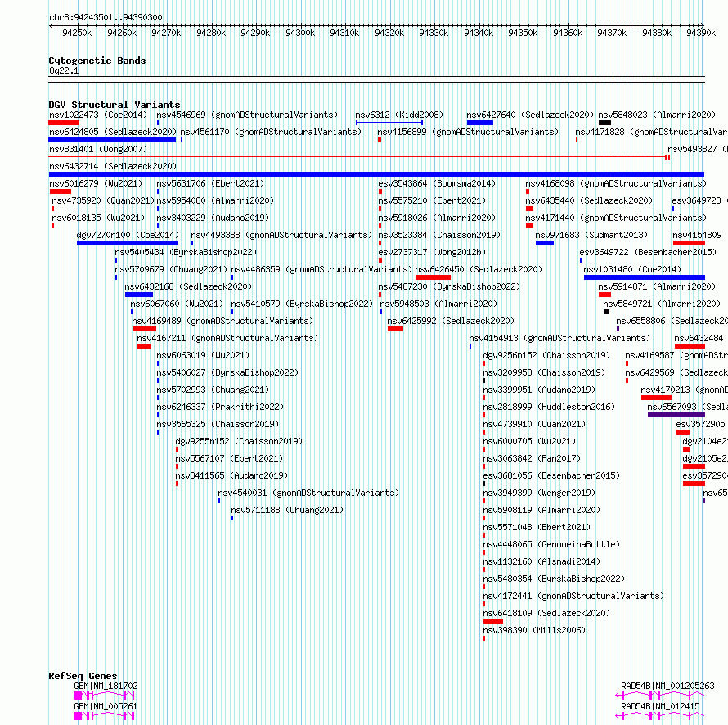Click the DGV Structural Variants track title
Viewport: 728px width, 725px height.
point(115,105)
